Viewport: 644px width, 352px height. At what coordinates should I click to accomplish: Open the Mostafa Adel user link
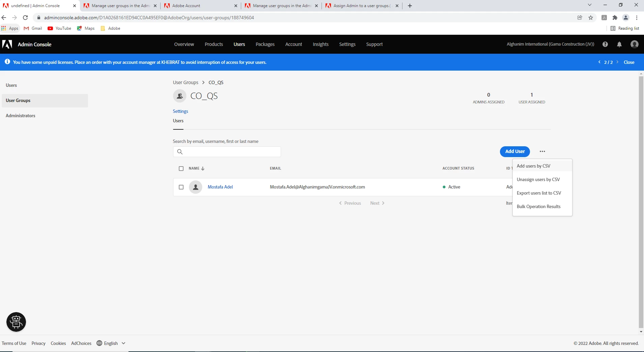tap(220, 187)
